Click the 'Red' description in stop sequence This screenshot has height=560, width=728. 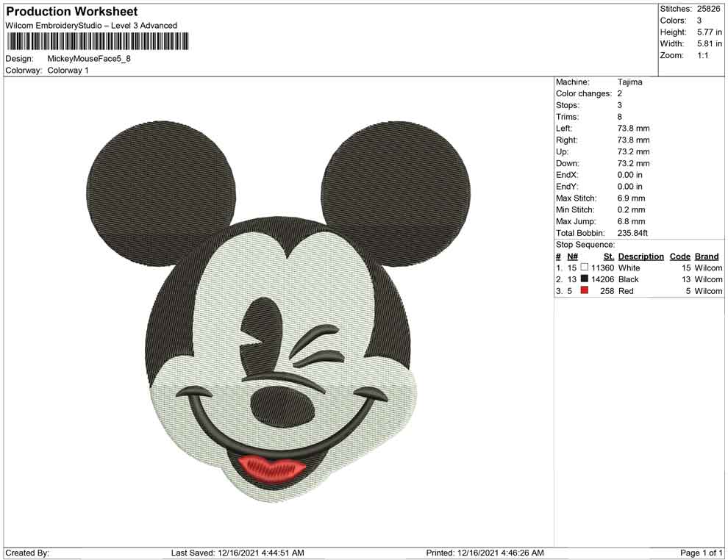626,291
